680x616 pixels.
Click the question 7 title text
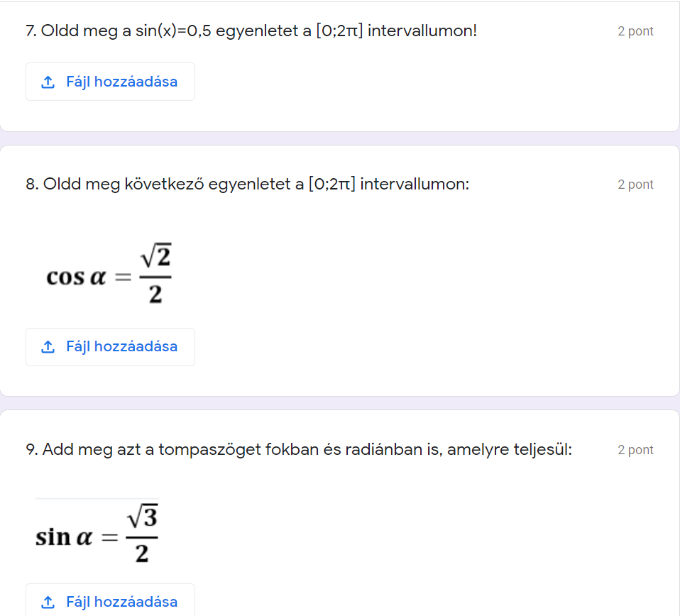pos(251,31)
